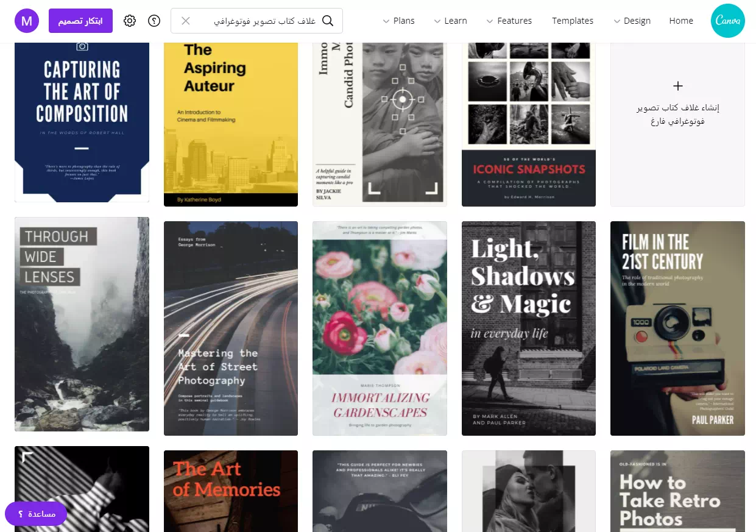
Task: Open the purple M profile avatar
Action: (27, 21)
